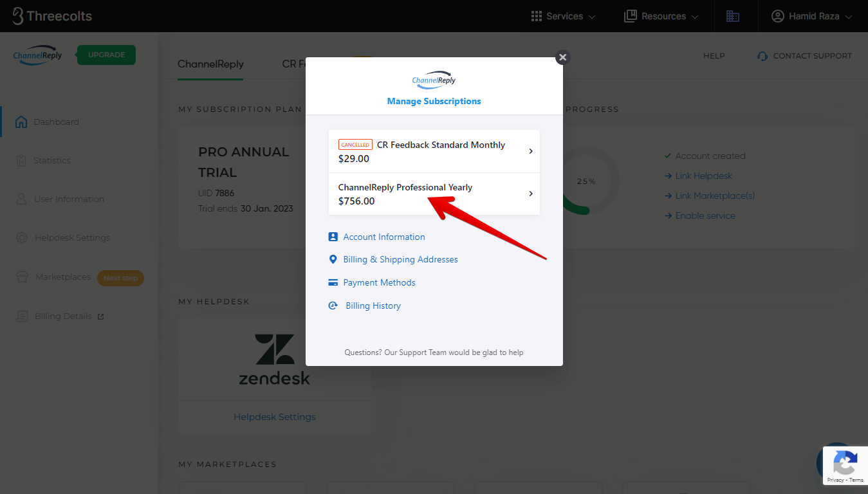Click the green UPGRADE button
Viewport: 868px width, 494px height.
pos(106,55)
